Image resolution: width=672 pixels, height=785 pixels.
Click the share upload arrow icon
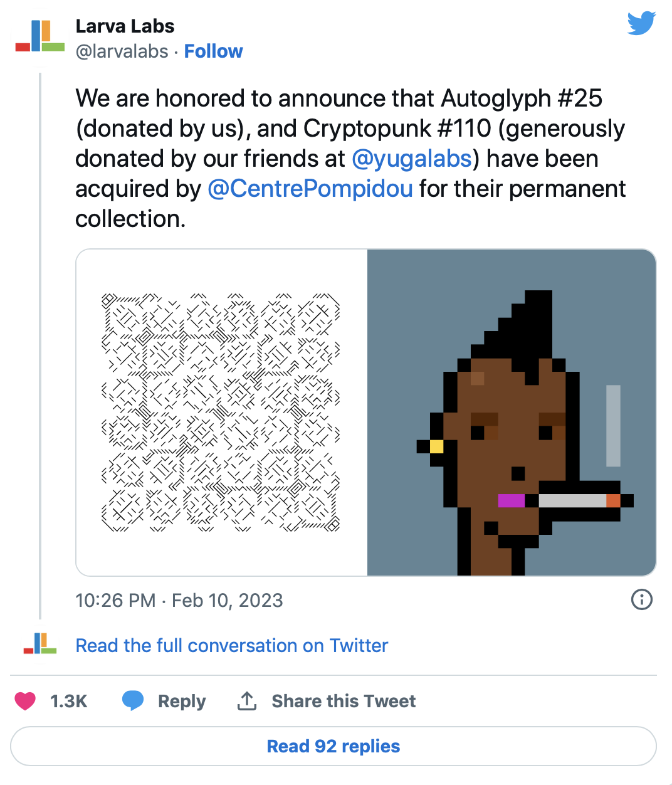pos(247,701)
